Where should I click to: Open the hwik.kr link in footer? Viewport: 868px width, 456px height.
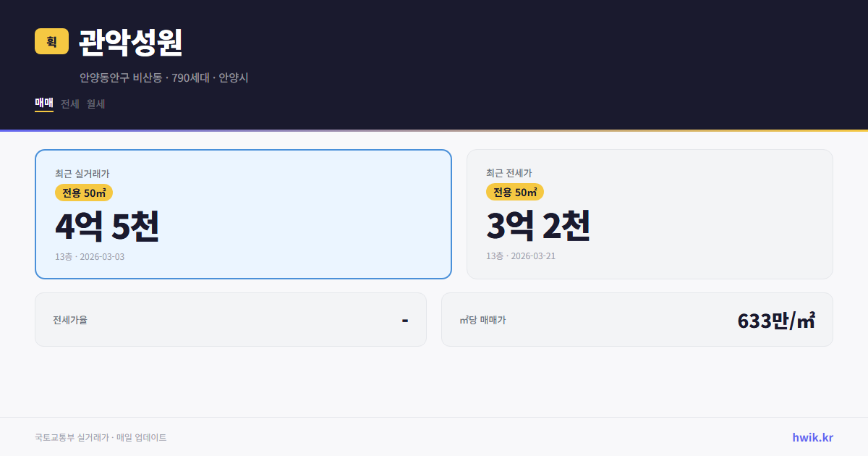coord(812,437)
